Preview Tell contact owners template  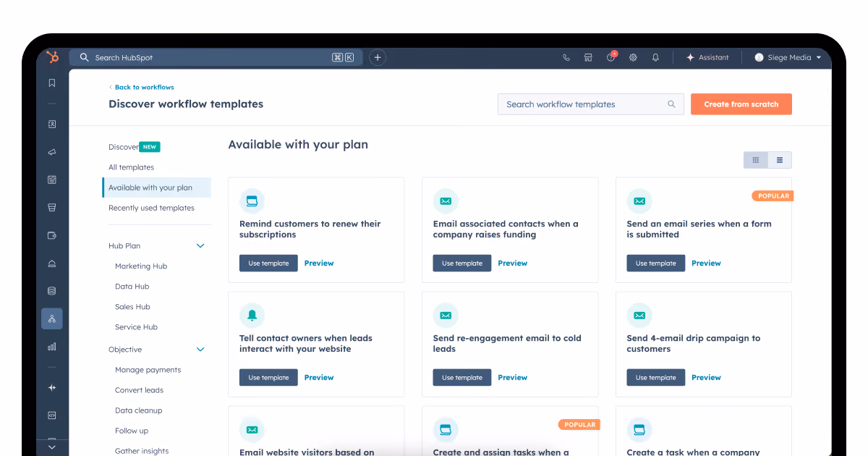pyautogui.click(x=319, y=378)
